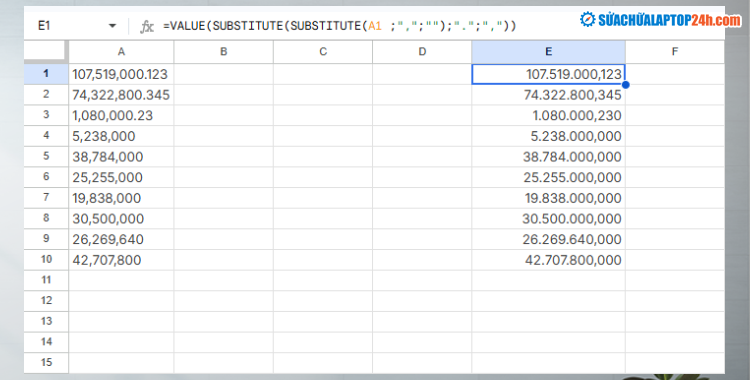The width and height of the screenshot is (750, 380).
Task: Select row 5 header
Action: [46, 156]
